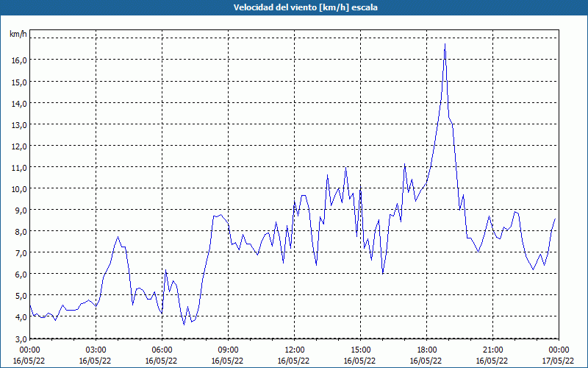
Task: Click the '3,0' y-axis label
Action: [21, 339]
